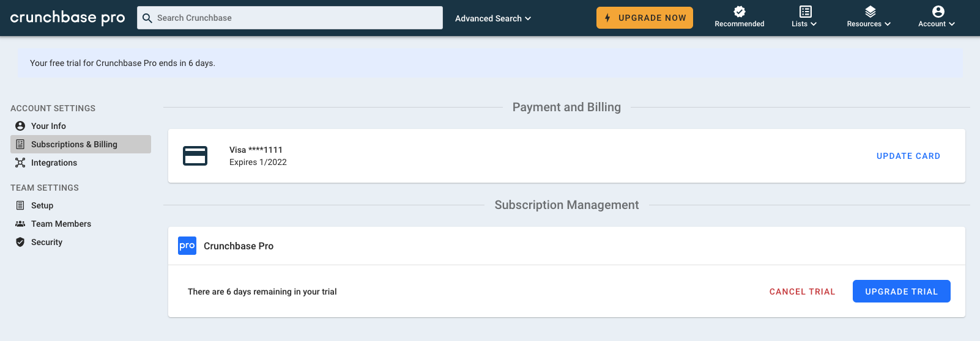Click the credit card icon
The image size is (980, 341).
195,156
